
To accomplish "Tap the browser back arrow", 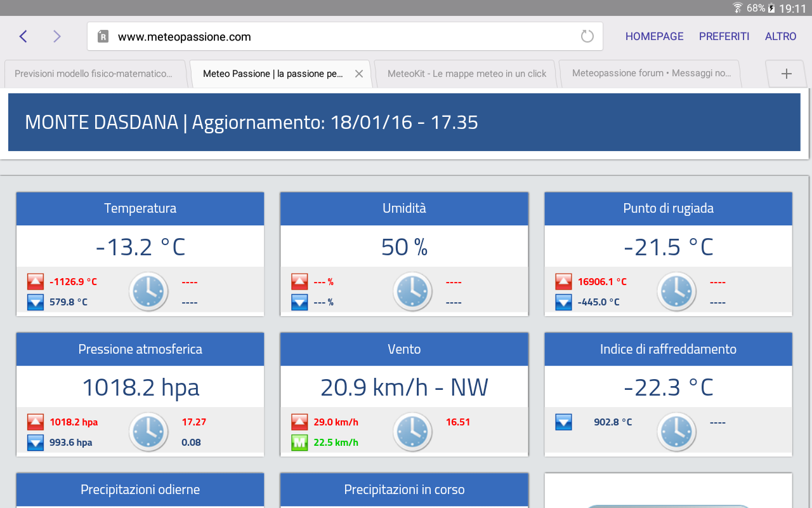I will click(x=23, y=36).
